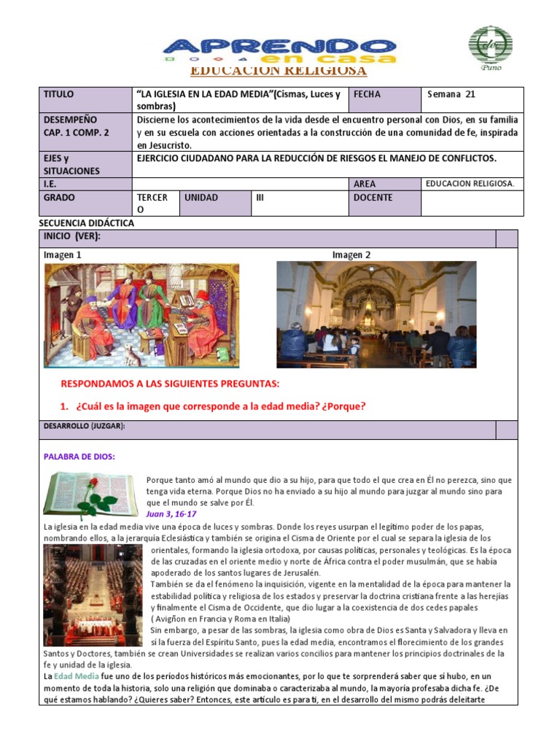Click the green Puno emblem logo
Viewport: 560px width, 747px height.
[491, 48]
